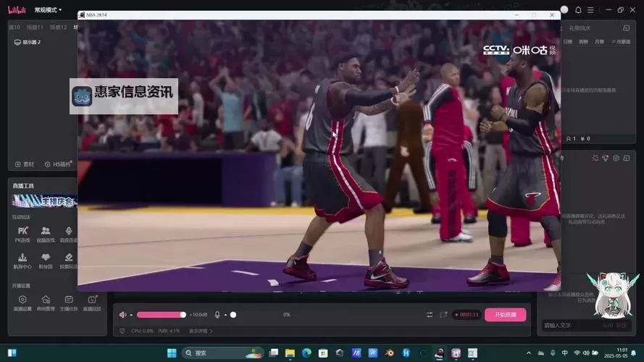Open the taskbar clock 11:01
The width and height of the screenshot is (644, 362).
coord(616,353)
